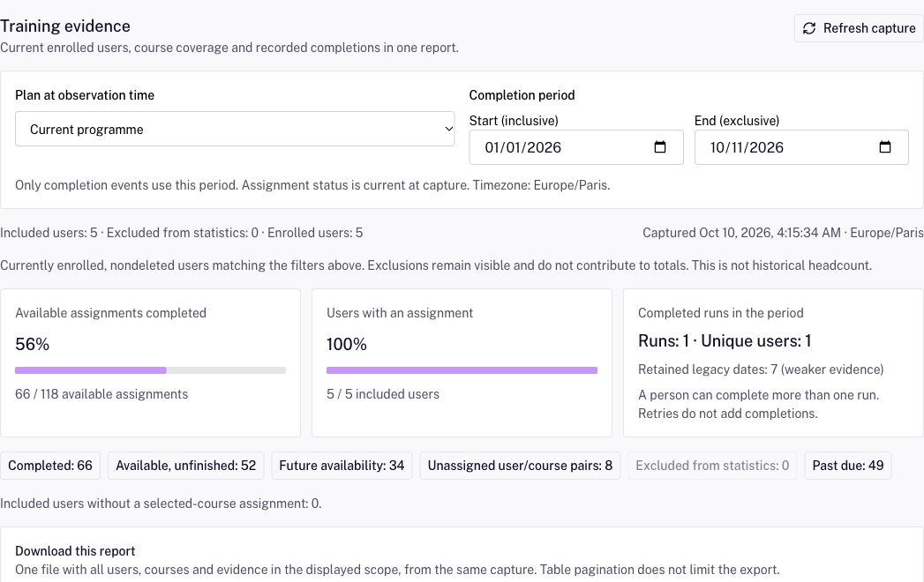Click the End (exclusive) date field

[x=801, y=147]
